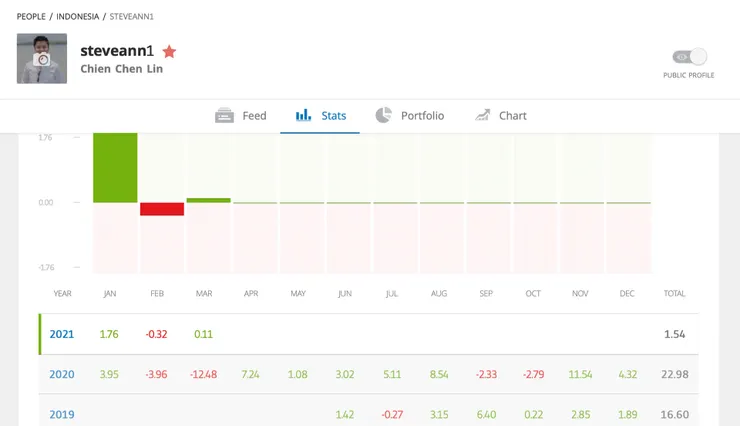740x426 pixels.
Task: Click the red February performance bar
Action: click(x=162, y=209)
